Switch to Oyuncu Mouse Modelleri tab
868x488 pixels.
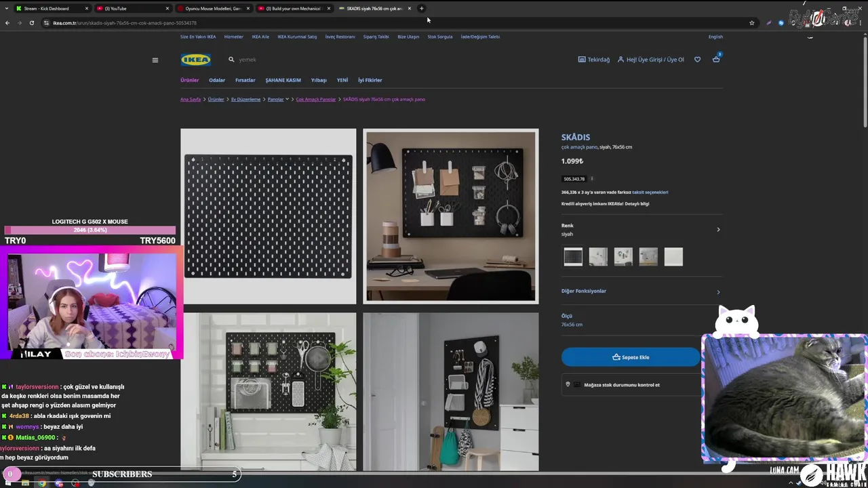coord(212,8)
